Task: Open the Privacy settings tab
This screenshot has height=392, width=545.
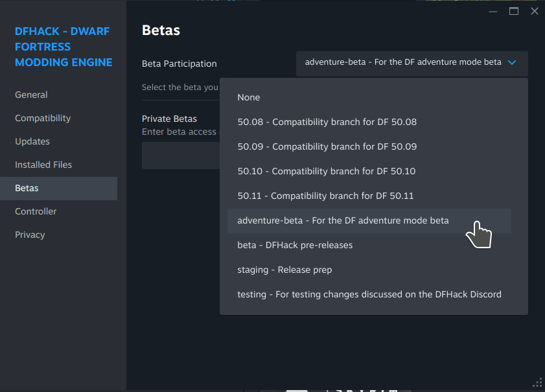Action: (58, 235)
